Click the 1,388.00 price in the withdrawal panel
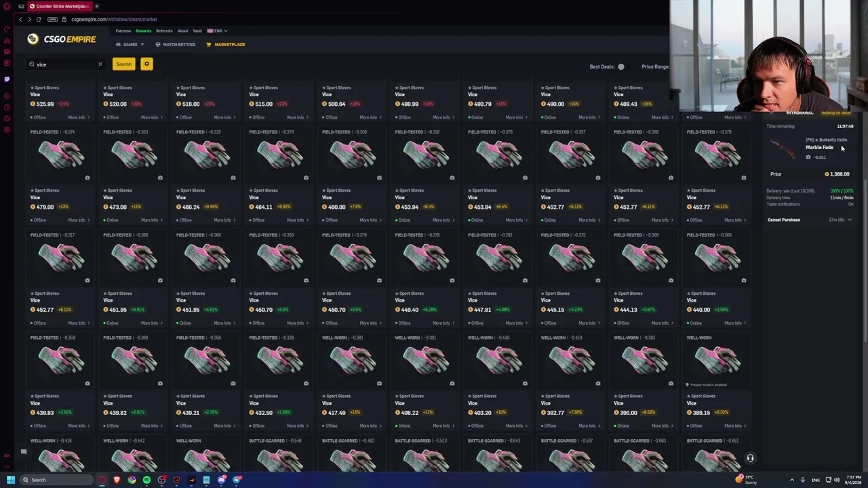The image size is (868, 488). (837, 174)
